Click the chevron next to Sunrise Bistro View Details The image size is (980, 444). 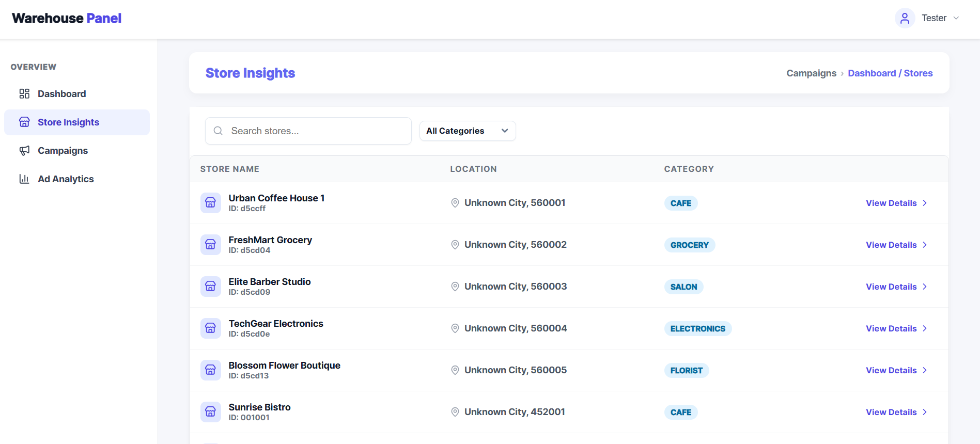click(925, 412)
